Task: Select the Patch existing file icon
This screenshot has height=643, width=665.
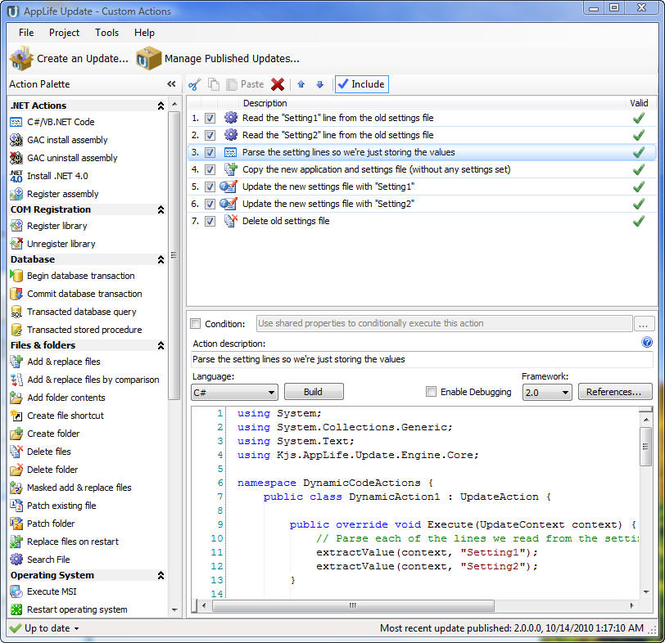Action: tap(16, 506)
